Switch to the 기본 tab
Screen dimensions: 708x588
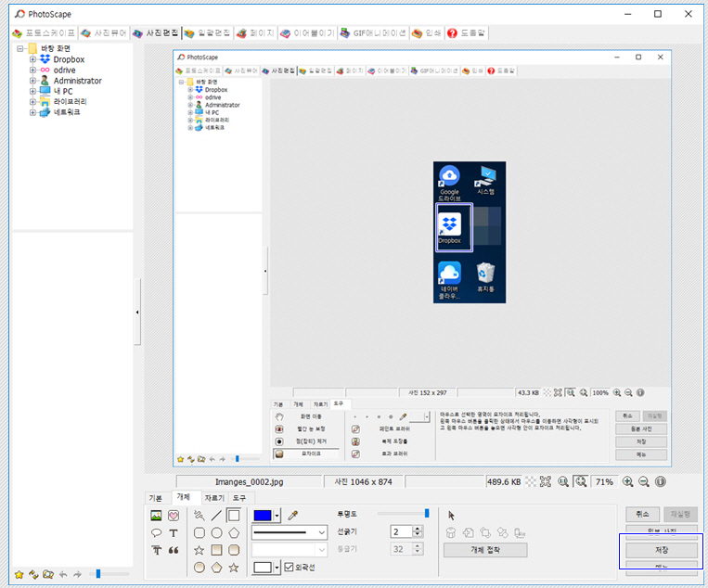click(155, 498)
